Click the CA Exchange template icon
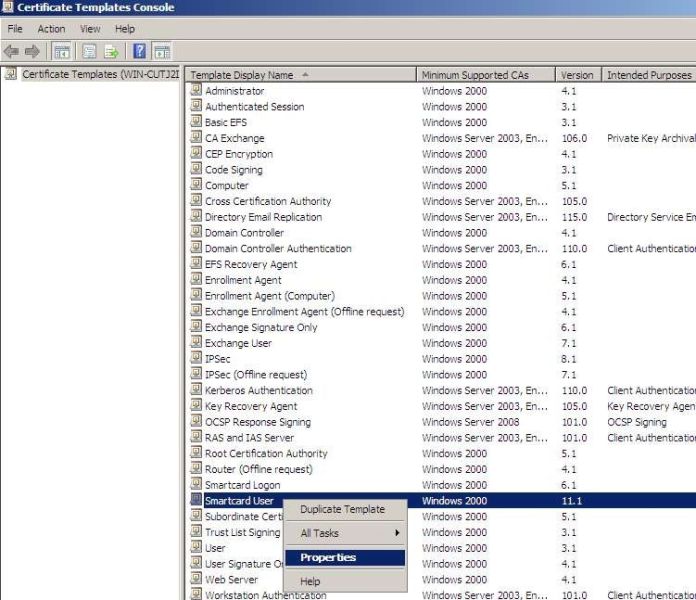 [196, 138]
